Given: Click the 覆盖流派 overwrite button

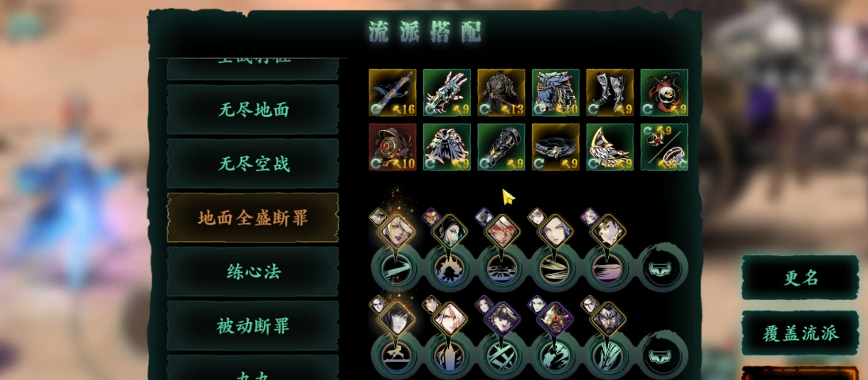Looking at the screenshot, I should pos(801,333).
